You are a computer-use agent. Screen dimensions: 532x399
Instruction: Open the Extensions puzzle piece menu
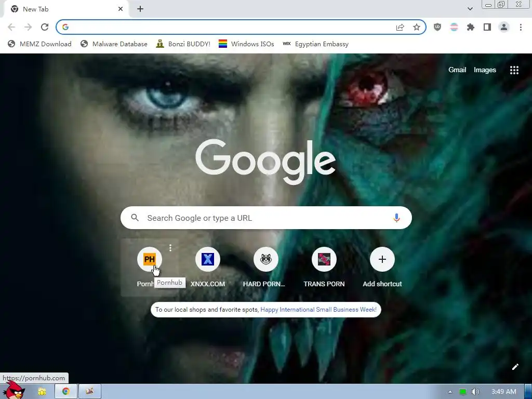coord(471,27)
